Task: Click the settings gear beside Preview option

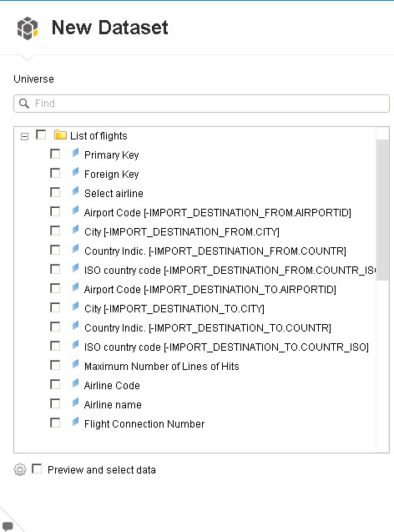Action: 20,469
